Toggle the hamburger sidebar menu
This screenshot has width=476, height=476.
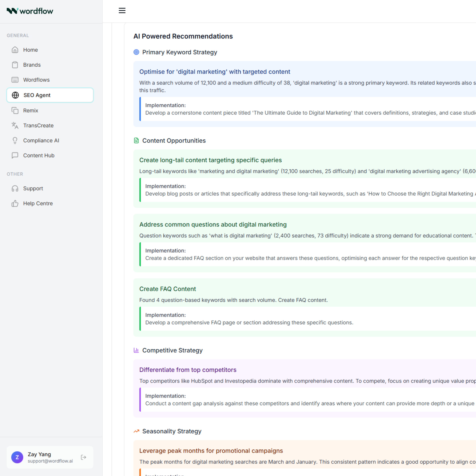122,11
